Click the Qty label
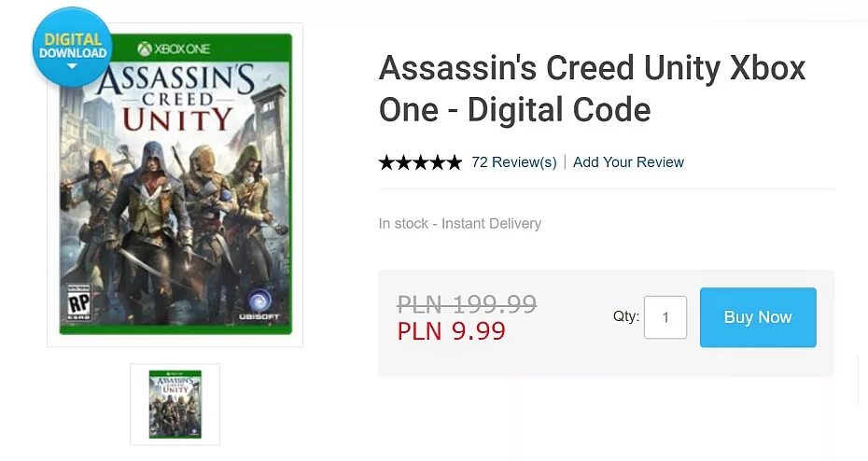868x461 pixels. 625,316
